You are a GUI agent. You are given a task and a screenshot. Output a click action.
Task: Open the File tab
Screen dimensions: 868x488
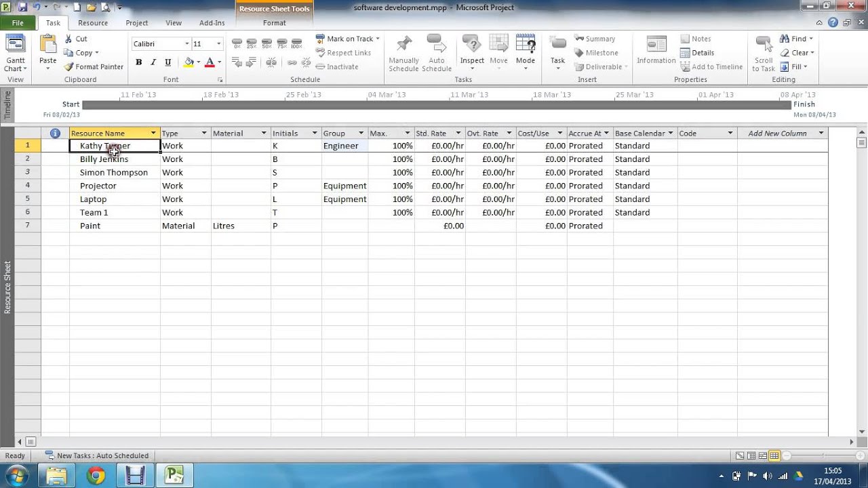tap(18, 22)
